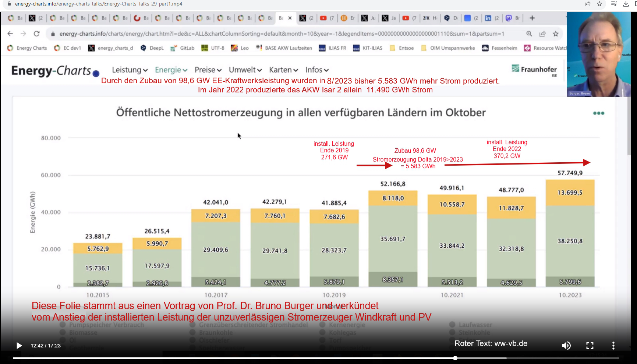Viewport: 637px width, 364px height.
Task: Toggle Kernenergie legend item
Action: 347,325
